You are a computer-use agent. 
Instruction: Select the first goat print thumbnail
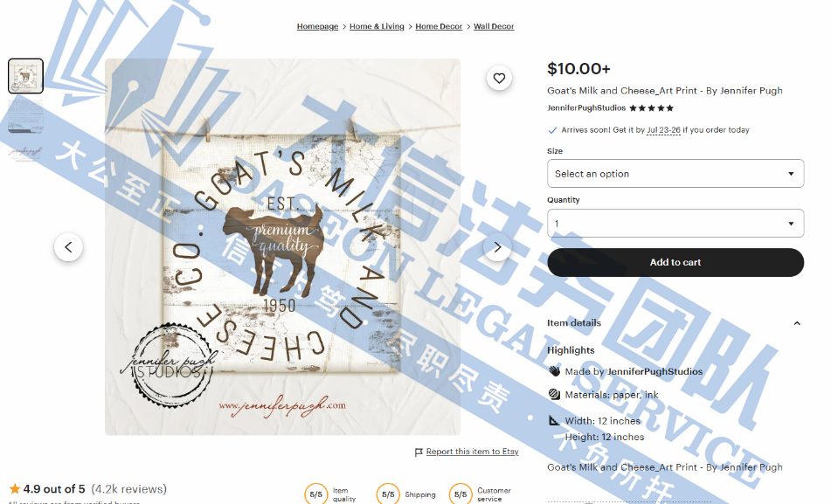click(25, 76)
